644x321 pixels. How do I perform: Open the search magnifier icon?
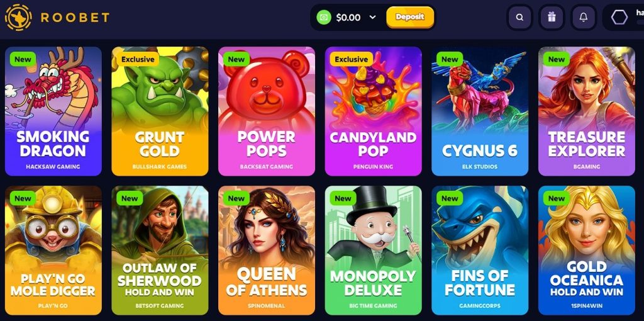pos(519,17)
